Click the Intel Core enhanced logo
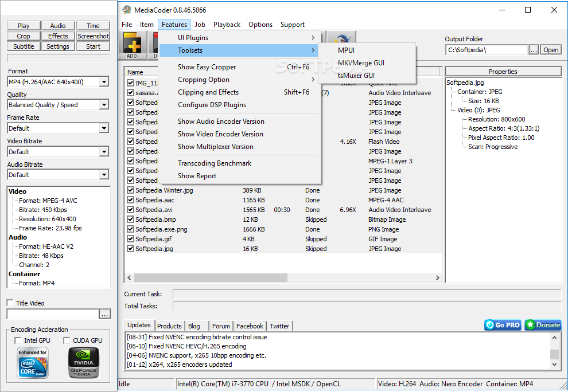 point(33,363)
